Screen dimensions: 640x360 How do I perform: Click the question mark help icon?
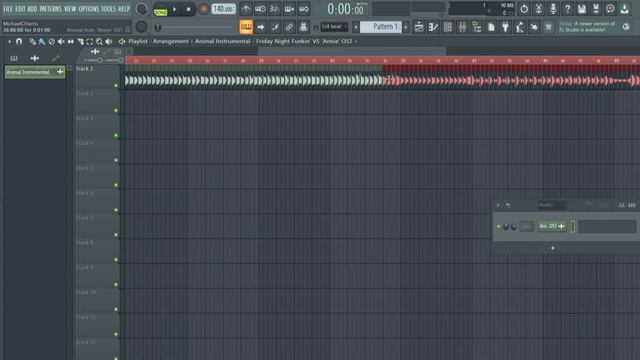click(x=567, y=9)
